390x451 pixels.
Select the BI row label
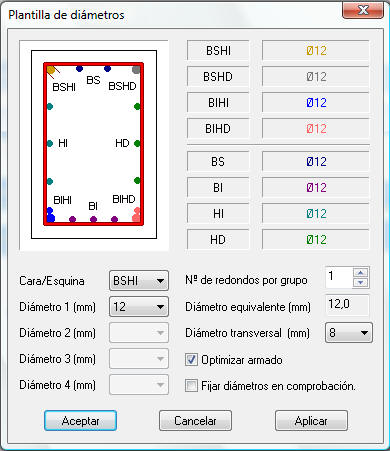point(218,188)
